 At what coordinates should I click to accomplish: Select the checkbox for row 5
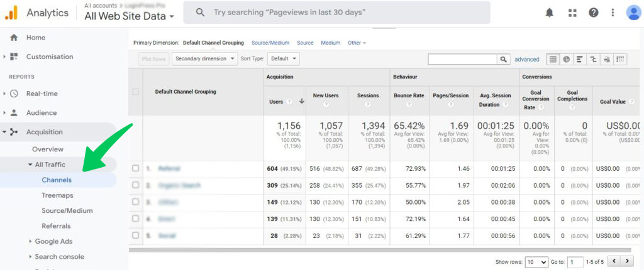pos(136,235)
